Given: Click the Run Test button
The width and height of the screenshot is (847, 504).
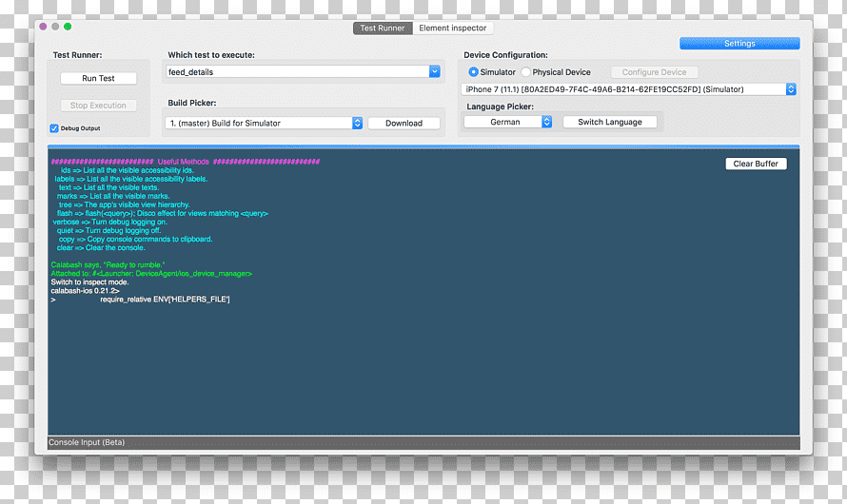Looking at the screenshot, I should pyautogui.click(x=98, y=78).
